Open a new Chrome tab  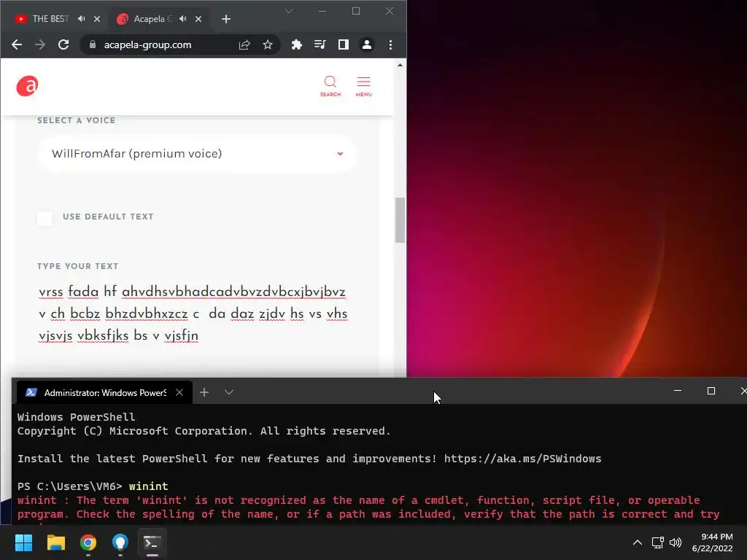tap(226, 19)
